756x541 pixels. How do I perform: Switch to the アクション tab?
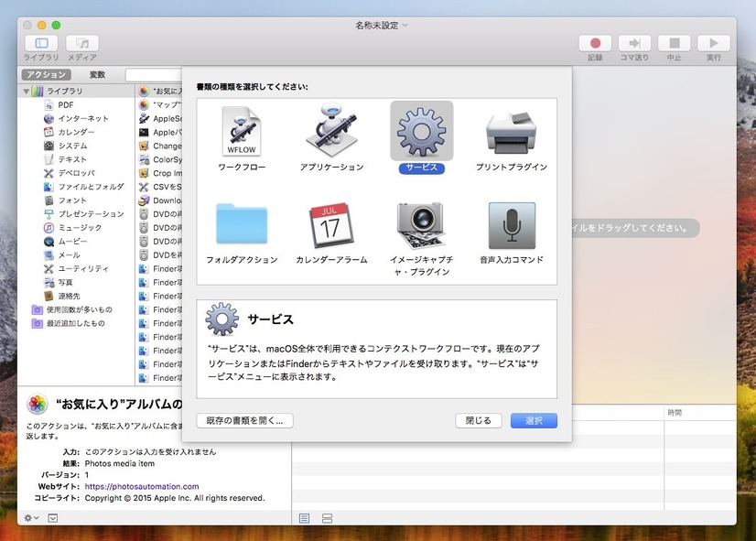pos(47,74)
